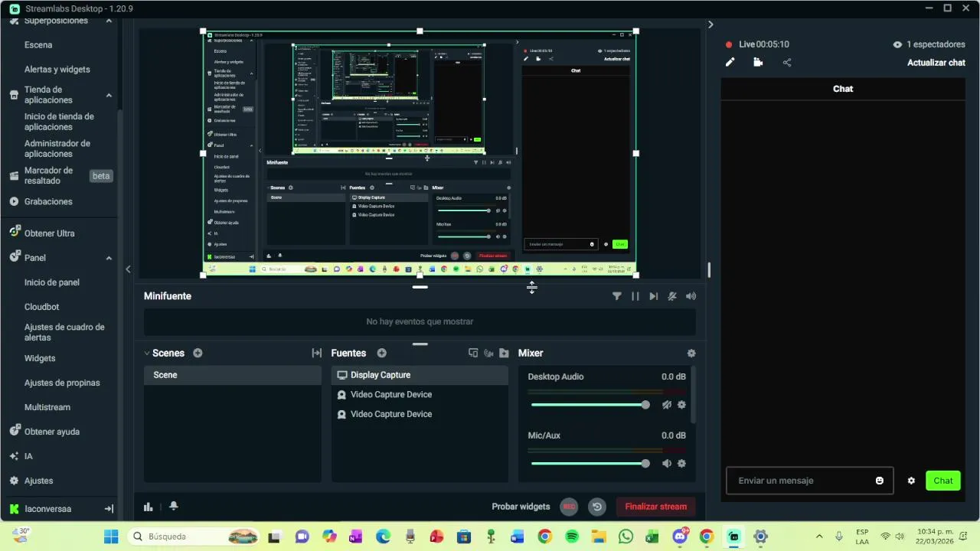This screenshot has width=980, height=551.
Task: Open Alertas y widgets
Action: [57, 70]
